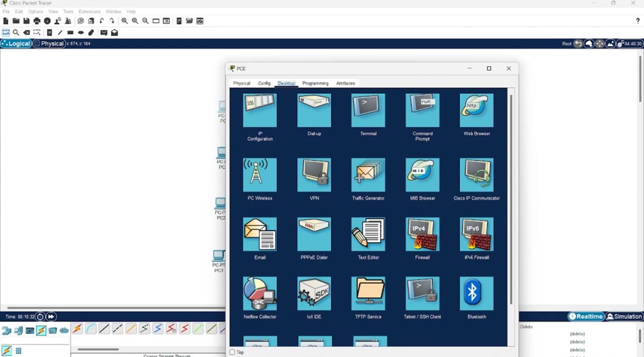Switch to Simulation mode
This screenshot has width=644, height=357.
point(624,316)
